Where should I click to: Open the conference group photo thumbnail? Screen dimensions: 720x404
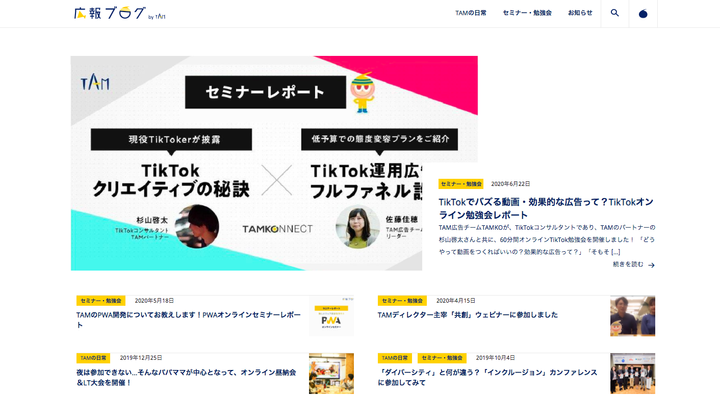632,373
